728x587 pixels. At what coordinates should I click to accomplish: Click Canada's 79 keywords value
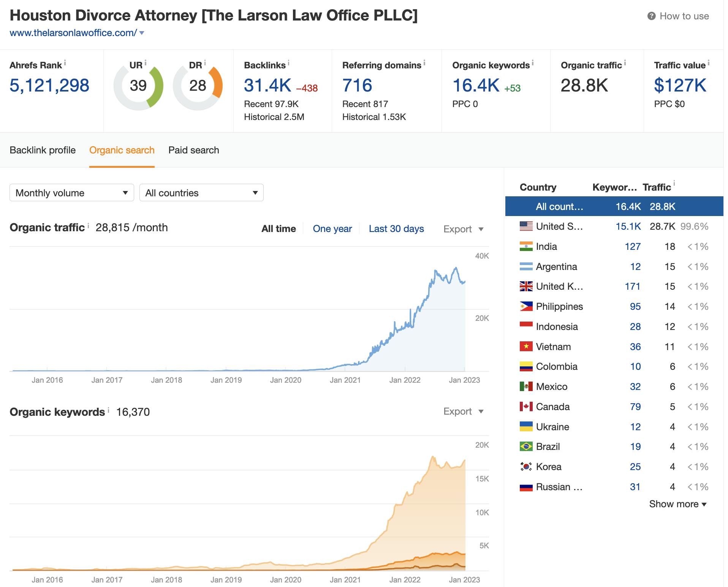[635, 407]
